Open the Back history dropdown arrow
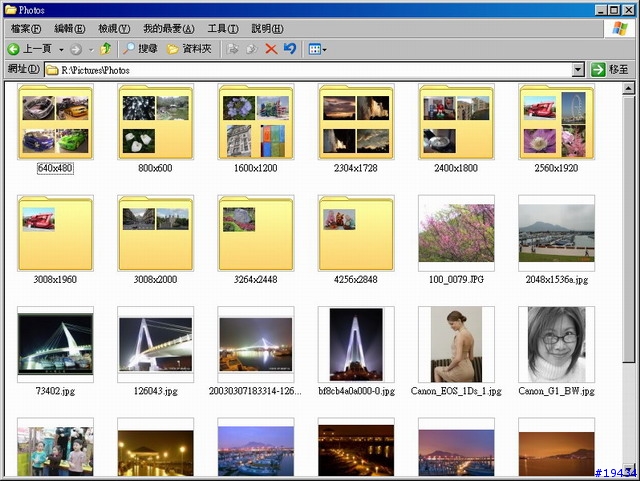640x481 pixels. (x=61, y=50)
